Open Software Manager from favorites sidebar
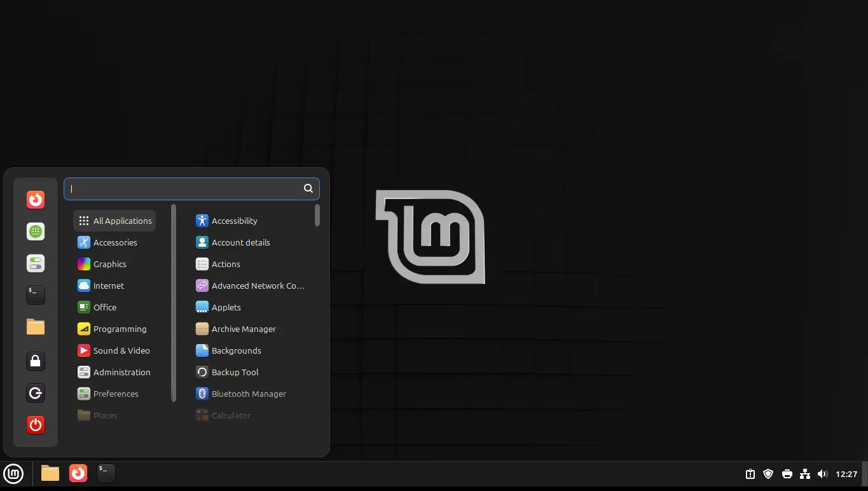This screenshot has width=868, height=491. click(x=36, y=232)
